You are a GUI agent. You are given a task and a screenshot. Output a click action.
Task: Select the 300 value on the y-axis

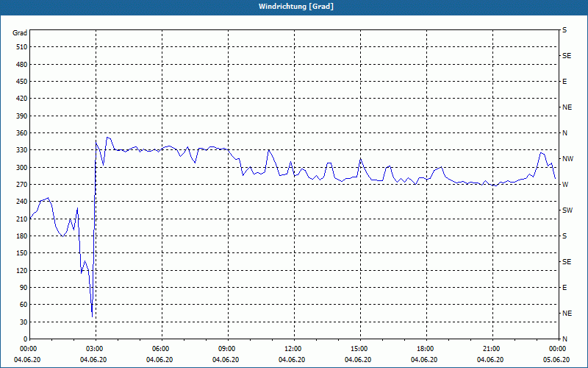point(22,167)
